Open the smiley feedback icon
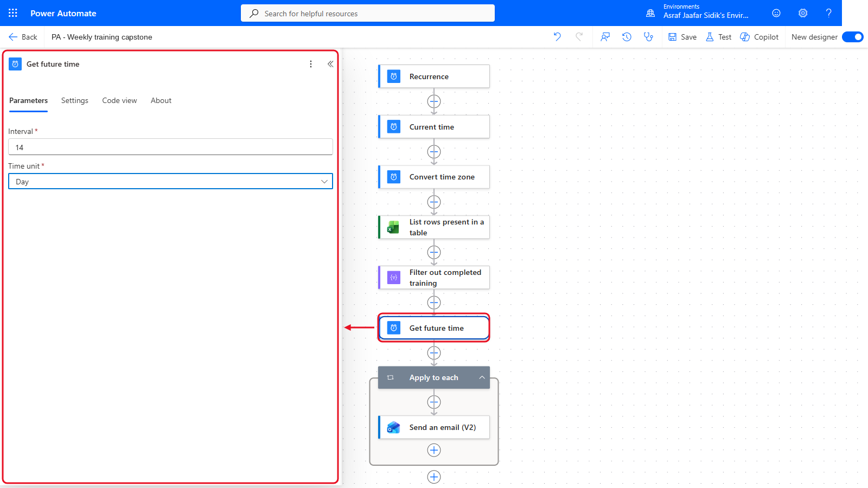The width and height of the screenshot is (868, 488). tap(776, 13)
